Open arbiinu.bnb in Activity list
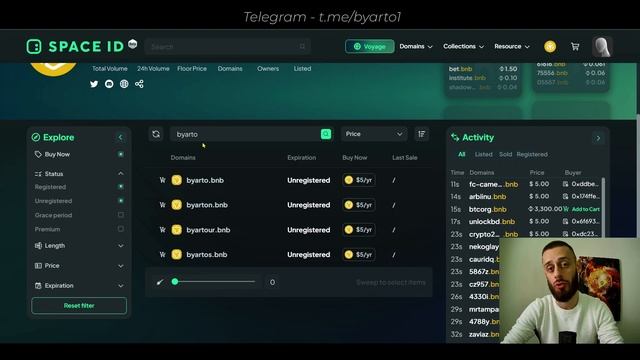Viewport: 640px width, 360px height. point(487,197)
